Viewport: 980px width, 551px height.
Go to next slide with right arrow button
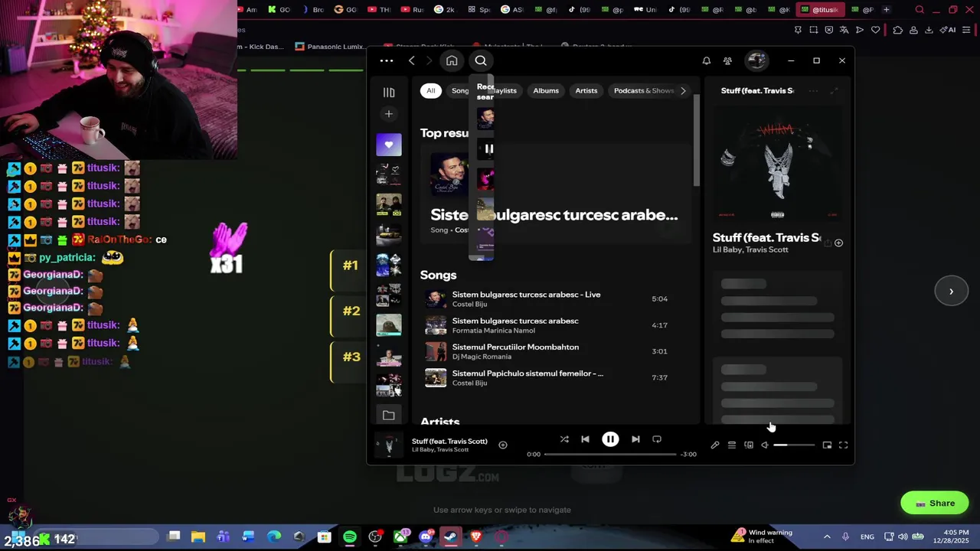click(x=951, y=291)
